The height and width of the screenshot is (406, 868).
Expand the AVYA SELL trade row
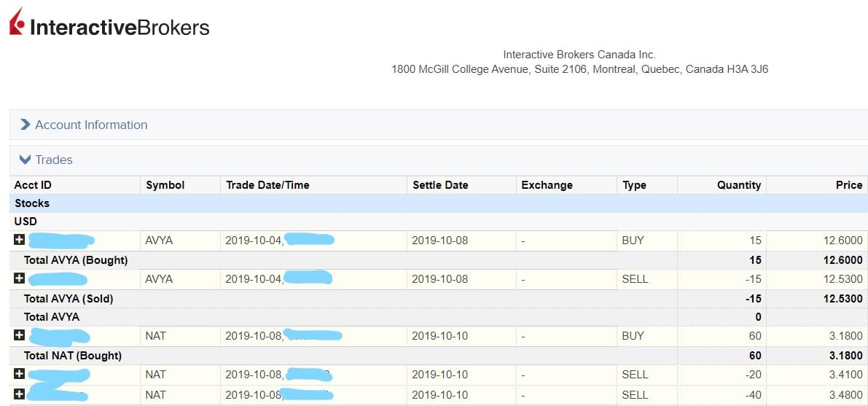click(x=19, y=278)
